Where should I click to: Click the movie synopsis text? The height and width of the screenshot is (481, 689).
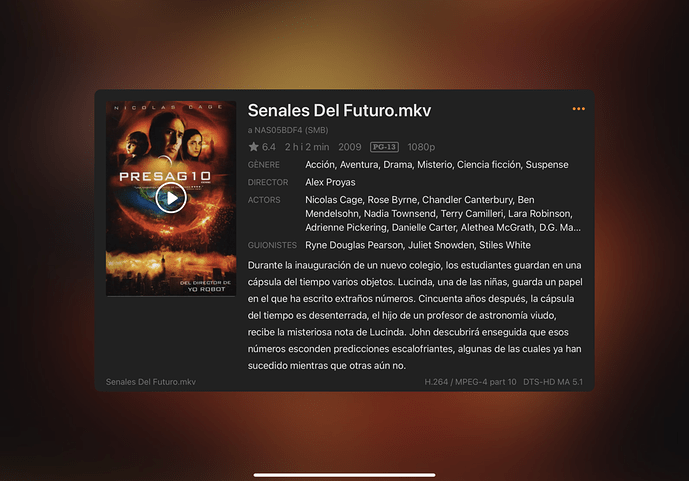pos(415,315)
